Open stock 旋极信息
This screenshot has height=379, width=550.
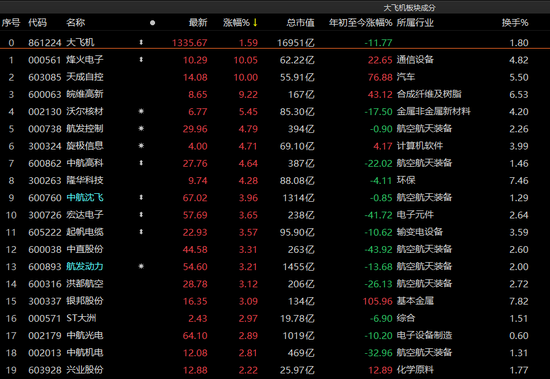point(85,146)
